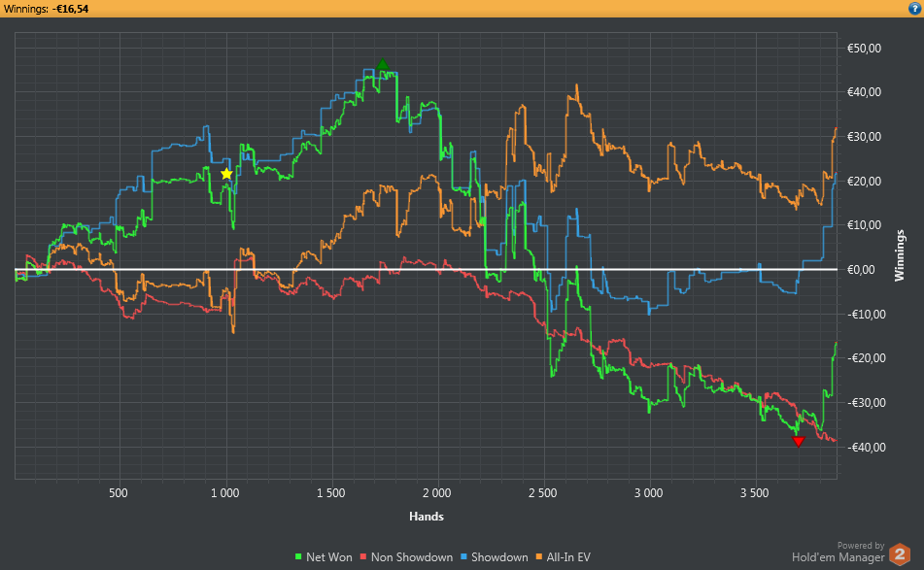Click the 500 hands x-axis label

click(x=119, y=493)
